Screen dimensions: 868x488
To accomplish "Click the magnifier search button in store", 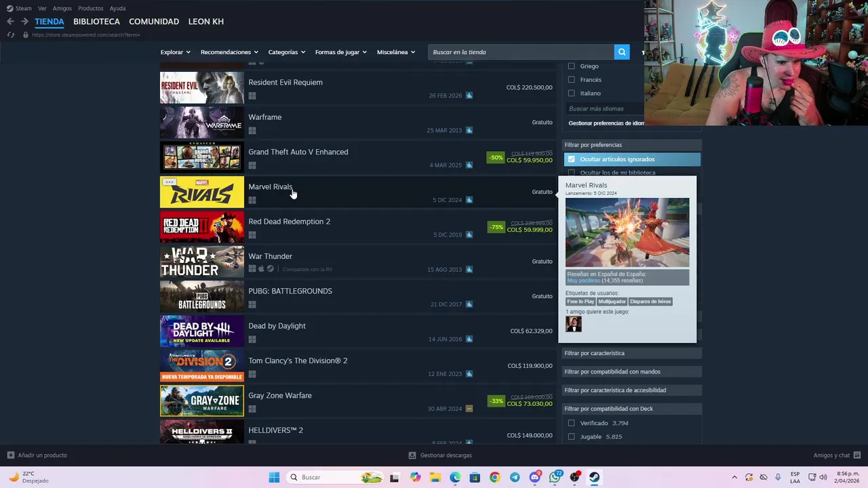I will [x=622, y=52].
